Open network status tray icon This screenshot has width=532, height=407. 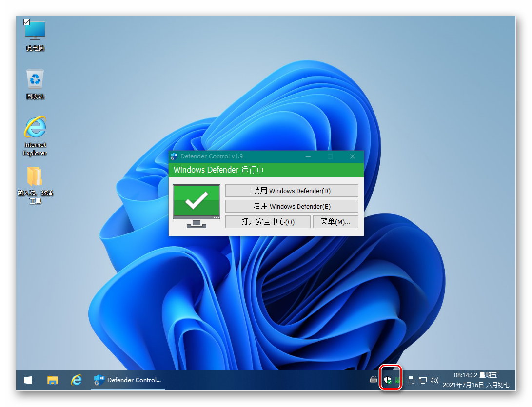coord(422,380)
